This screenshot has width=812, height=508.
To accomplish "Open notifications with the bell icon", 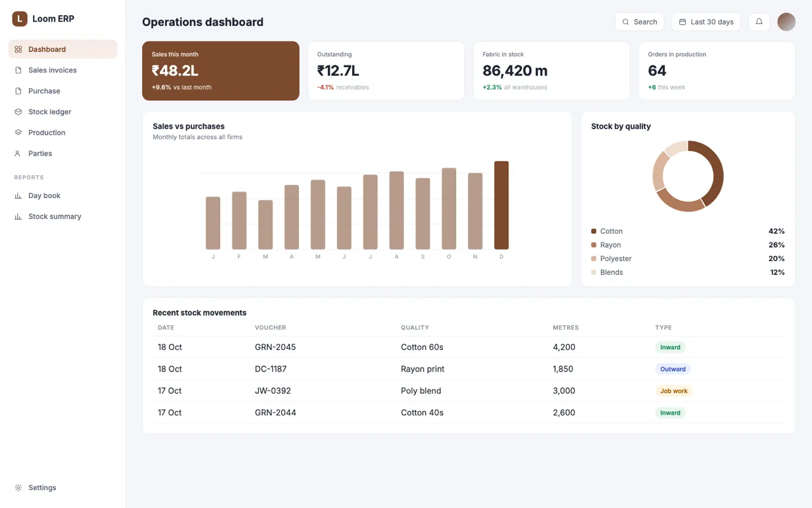I will pos(759,22).
